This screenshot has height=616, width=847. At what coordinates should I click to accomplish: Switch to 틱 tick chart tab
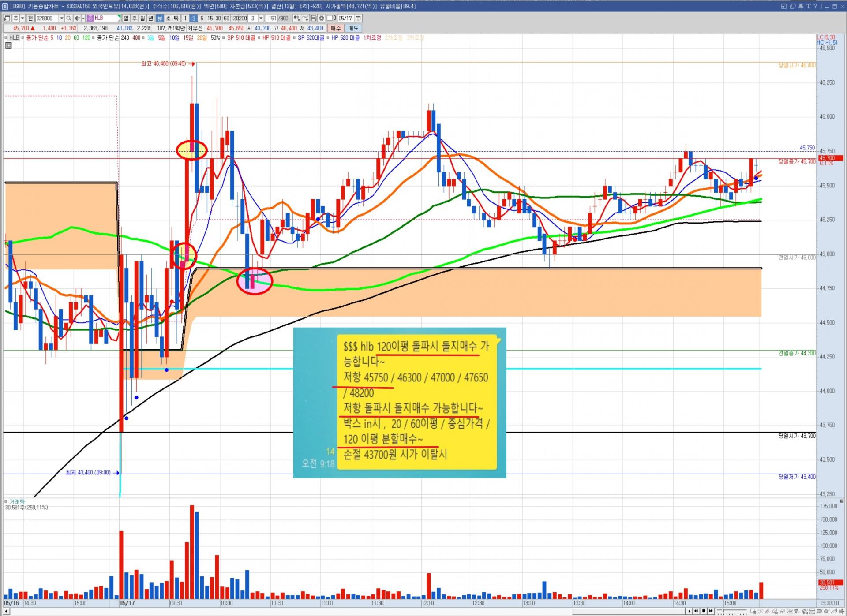coord(176,18)
